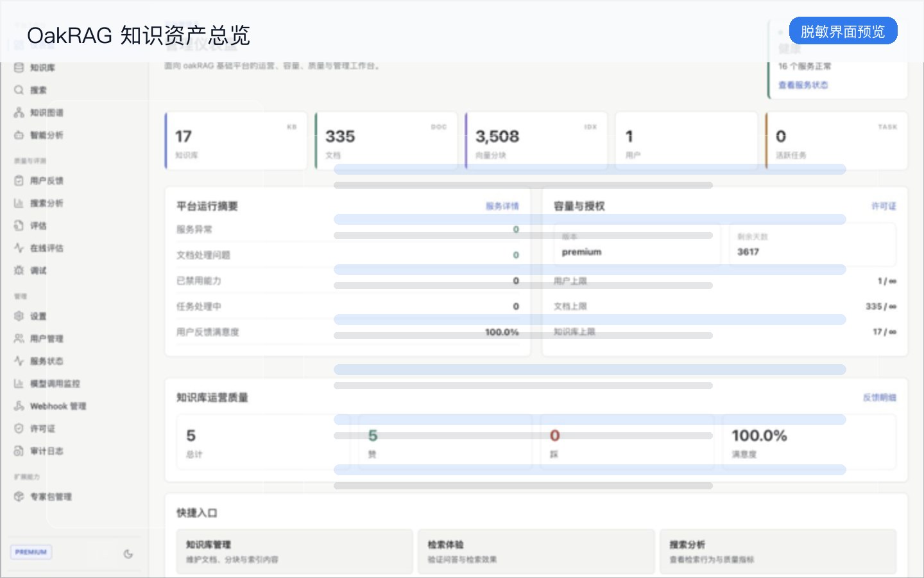Open the 知识库管理 quick entry card

(295, 552)
